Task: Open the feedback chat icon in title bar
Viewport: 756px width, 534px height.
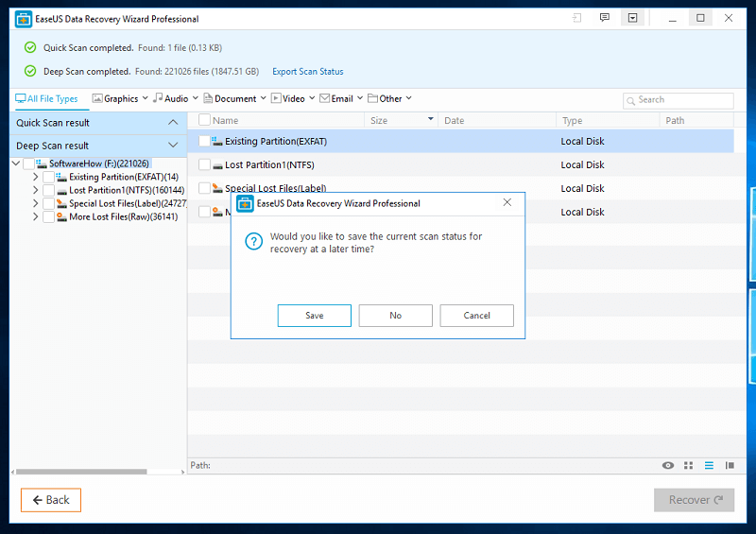Action: pos(604,18)
